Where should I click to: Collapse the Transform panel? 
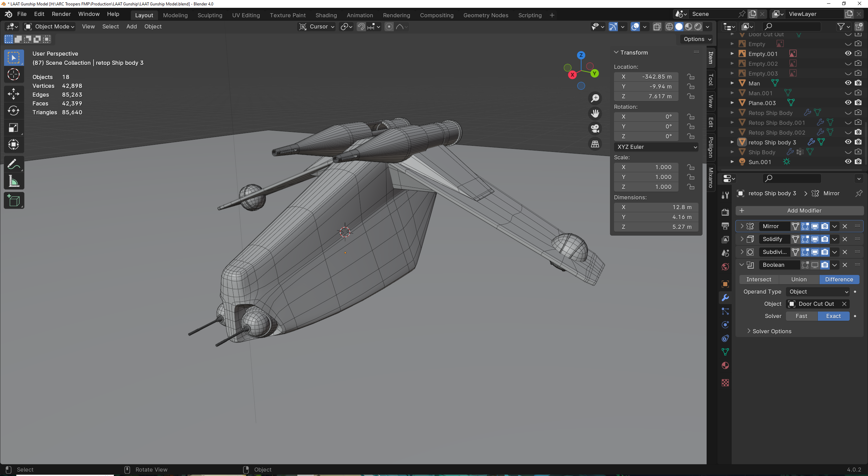click(x=631, y=53)
